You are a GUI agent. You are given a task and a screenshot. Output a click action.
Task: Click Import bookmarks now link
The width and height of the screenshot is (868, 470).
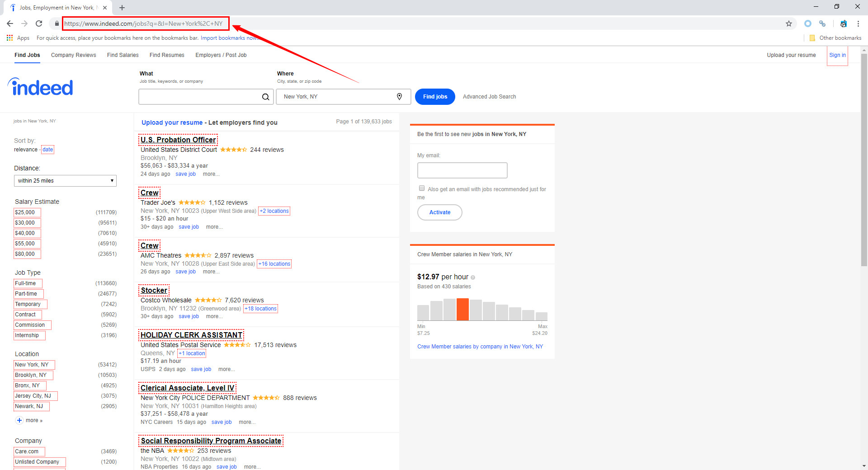230,38
